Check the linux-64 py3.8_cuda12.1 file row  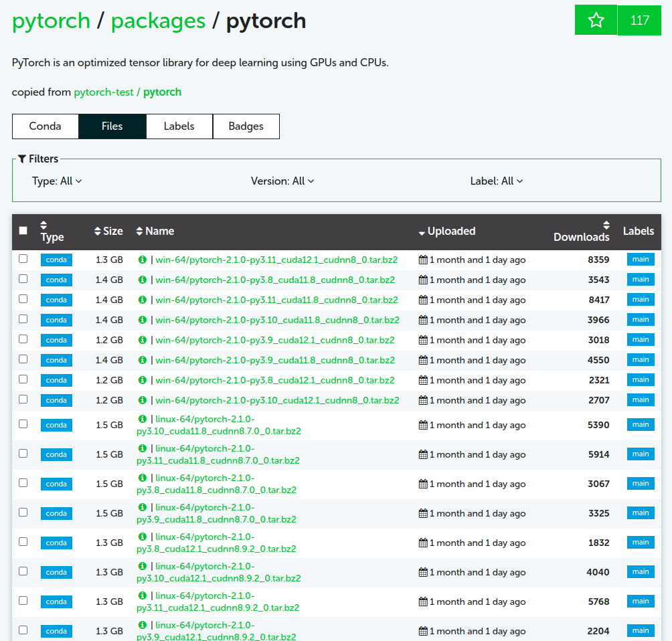pyautogui.click(x=23, y=542)
